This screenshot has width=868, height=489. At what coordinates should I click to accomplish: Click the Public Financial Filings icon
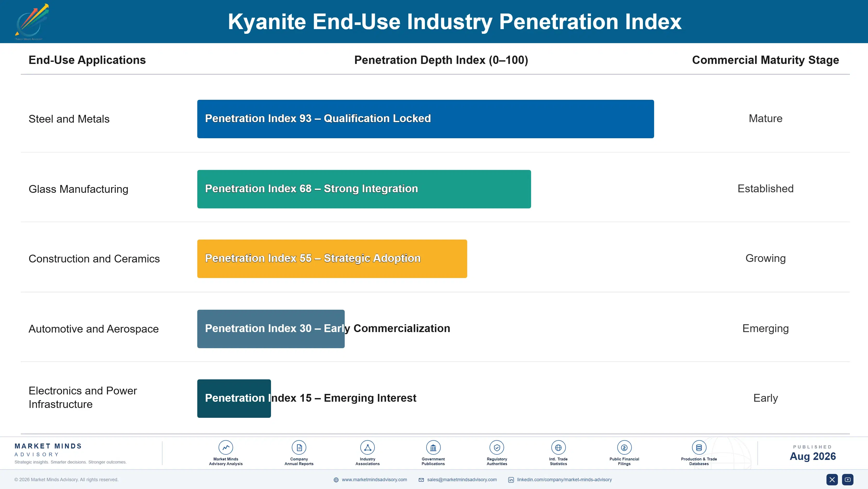point(624,447)
